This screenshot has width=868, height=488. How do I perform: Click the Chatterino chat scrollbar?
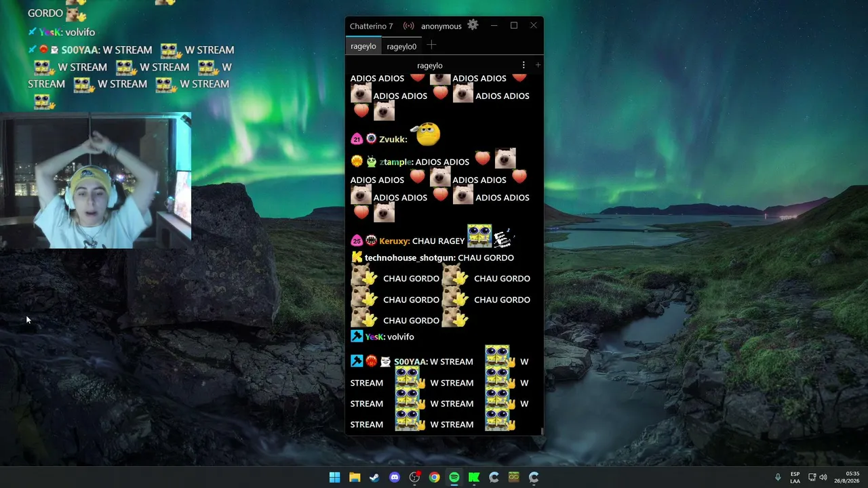(541, 431)
